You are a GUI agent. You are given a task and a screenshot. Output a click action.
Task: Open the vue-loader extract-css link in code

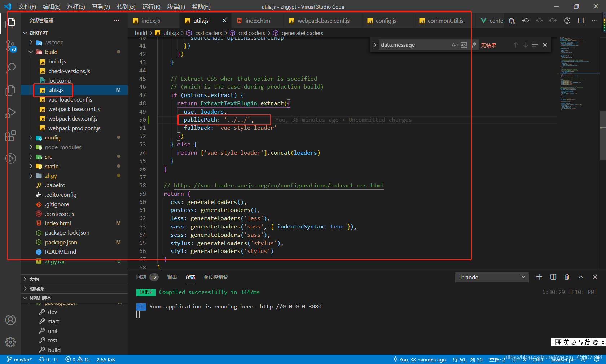point(278,186)
